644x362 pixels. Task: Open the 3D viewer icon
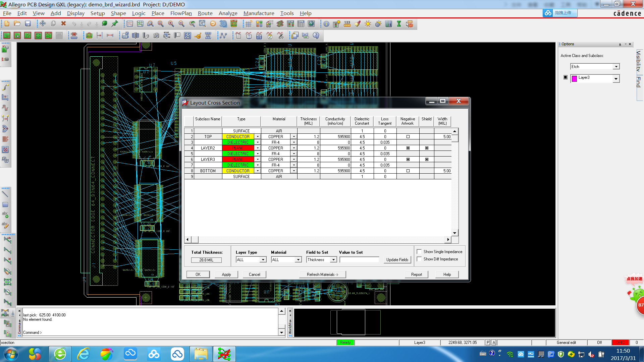(223, 24)
